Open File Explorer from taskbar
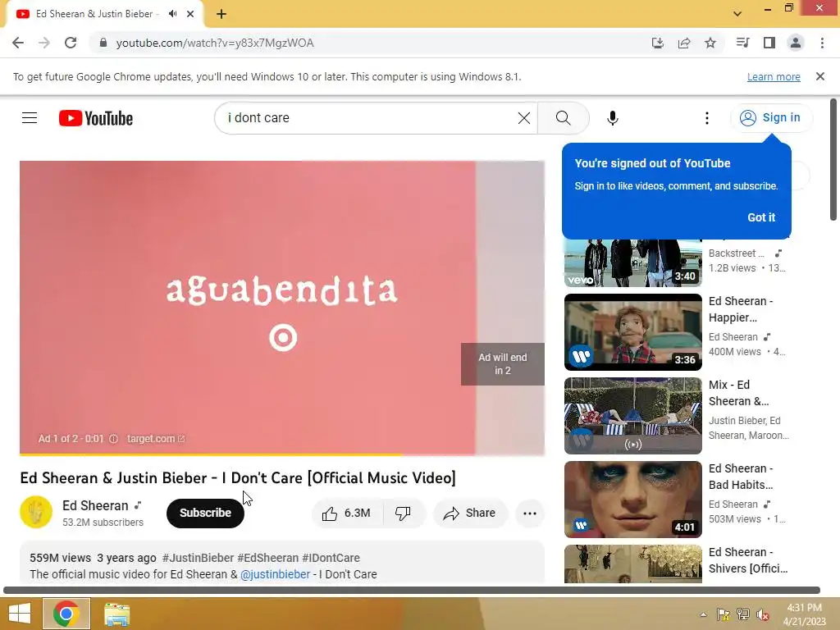Viewport: 840px width, 630px height. pos(116,614)
